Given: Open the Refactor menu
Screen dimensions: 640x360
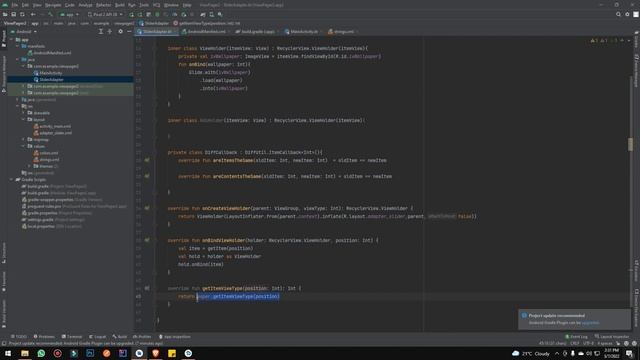Looking at the screenshot, I should point(103,5).
